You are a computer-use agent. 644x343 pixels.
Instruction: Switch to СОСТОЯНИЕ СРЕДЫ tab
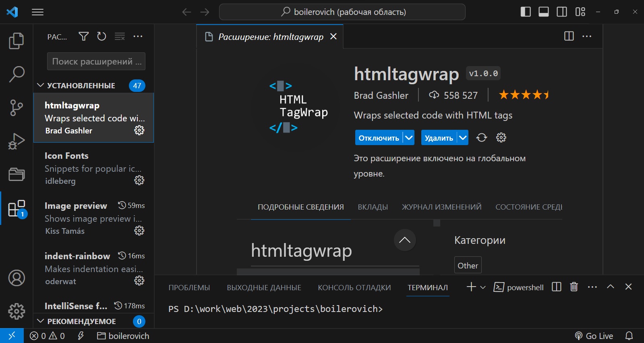(529, 207)
